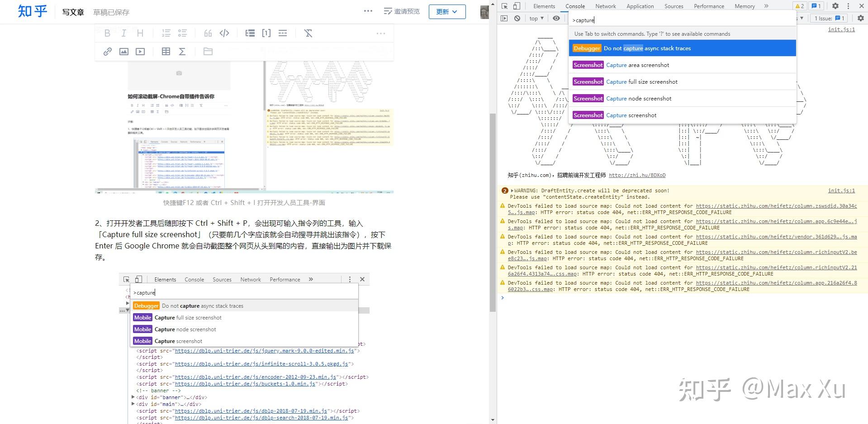Toggle live expression eye icon
This screenshot has width=868, height=424.
tap(556, 18)
